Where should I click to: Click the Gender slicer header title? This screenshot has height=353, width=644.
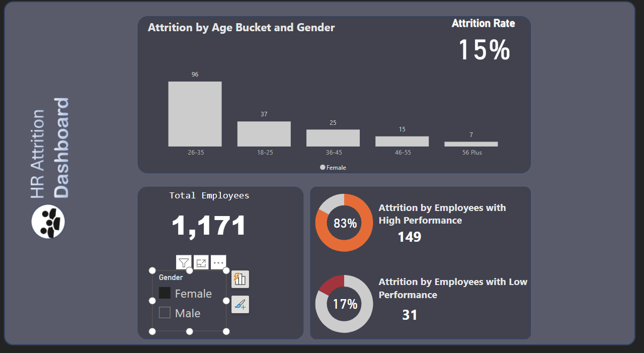[171, 277]
